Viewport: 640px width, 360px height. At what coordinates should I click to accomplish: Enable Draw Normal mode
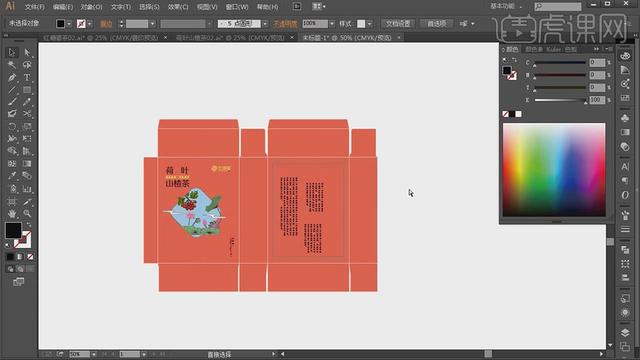[10, 269]
